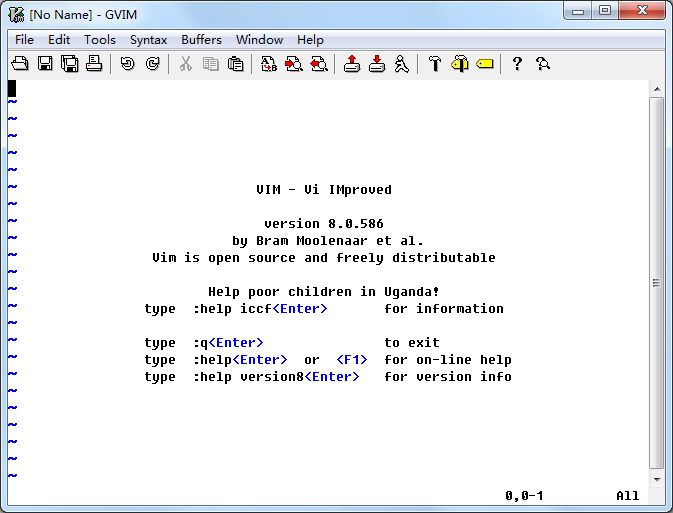Save session using download-arrow icon
Viewport: 673px width, 513px height.
377,64
